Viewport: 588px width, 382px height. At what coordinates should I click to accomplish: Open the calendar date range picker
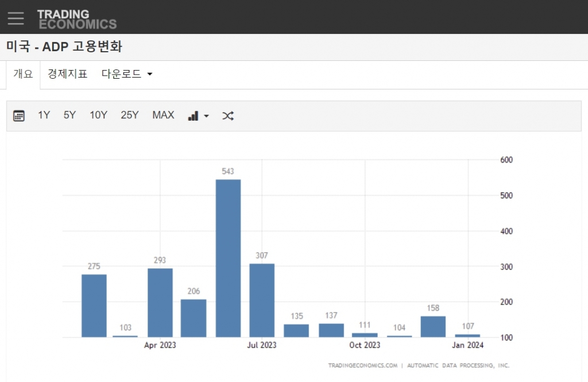pyautogui.click(x=19, y=115)
